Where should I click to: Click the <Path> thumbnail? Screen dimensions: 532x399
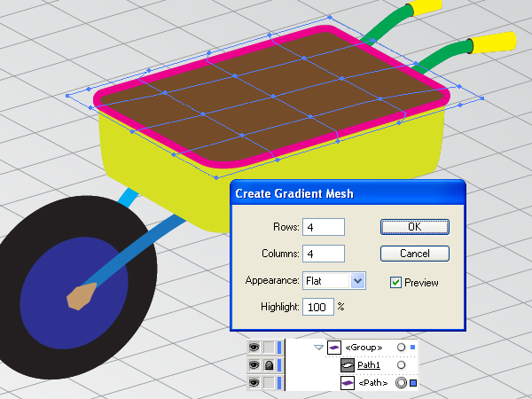coord(348,383)
